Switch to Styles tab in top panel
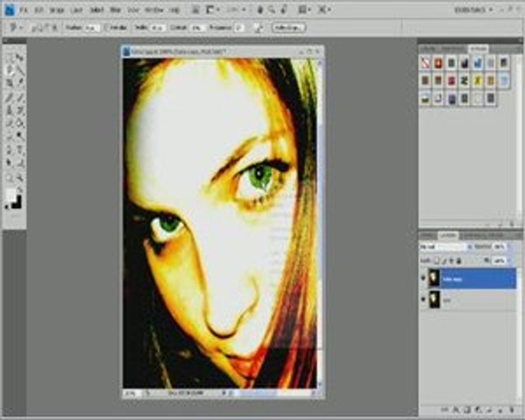 478,49
